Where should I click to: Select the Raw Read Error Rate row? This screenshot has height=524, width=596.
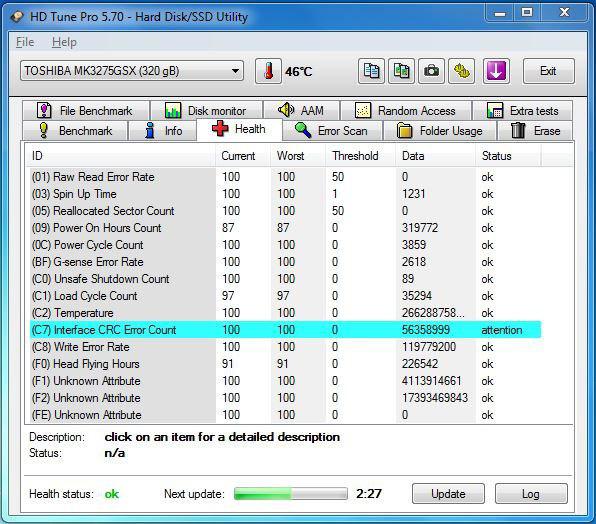(x=285, y=177)
